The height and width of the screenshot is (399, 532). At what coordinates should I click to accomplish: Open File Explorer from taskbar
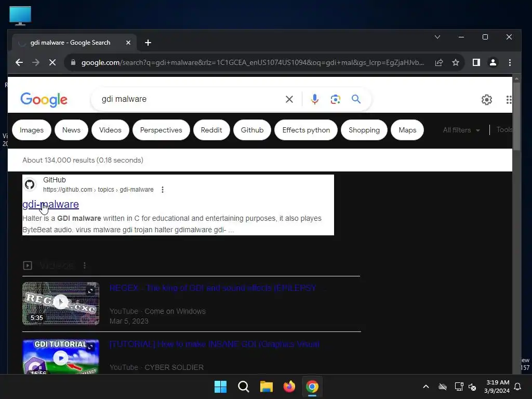[x=267, y=387]
